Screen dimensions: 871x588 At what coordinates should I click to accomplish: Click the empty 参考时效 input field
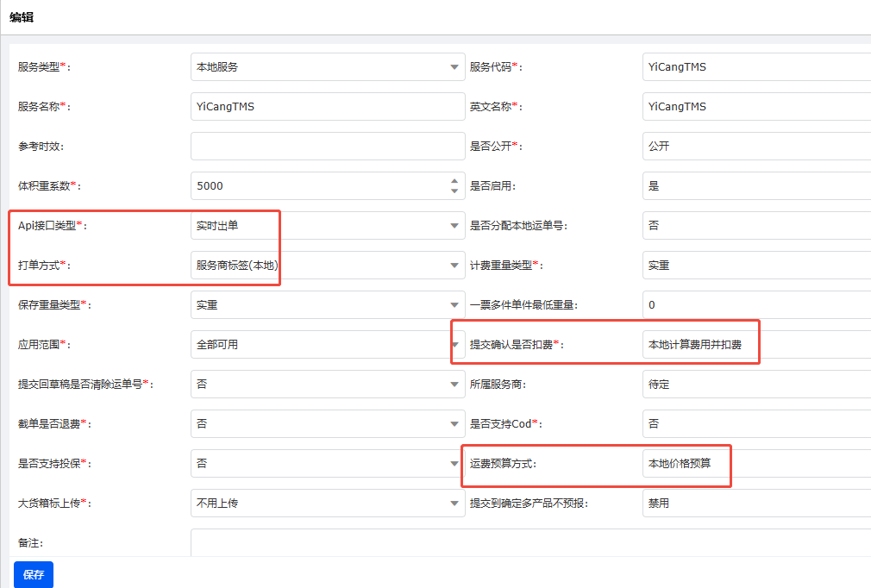click(327, 147)
